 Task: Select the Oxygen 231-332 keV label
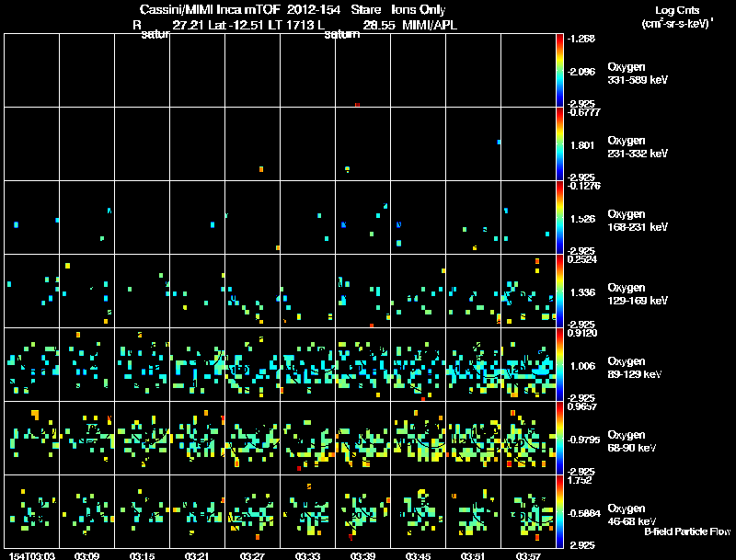(638, 147)
